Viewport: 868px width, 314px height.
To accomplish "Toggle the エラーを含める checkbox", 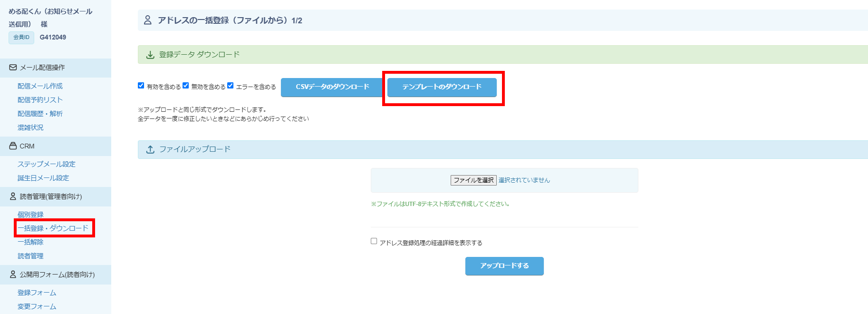I will click(230, 86).
